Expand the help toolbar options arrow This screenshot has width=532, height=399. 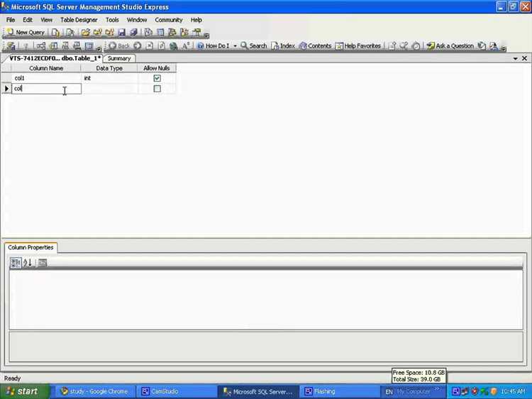pos(504,48)
